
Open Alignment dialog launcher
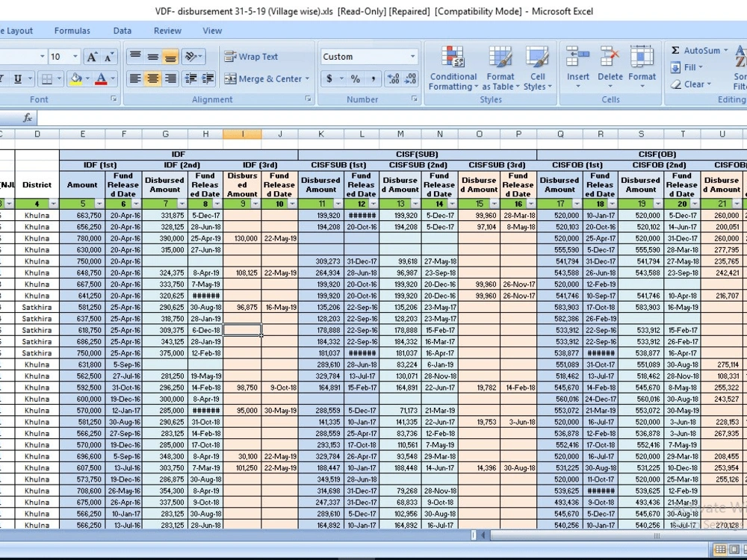pyautogui.click(x=308, y=99)
